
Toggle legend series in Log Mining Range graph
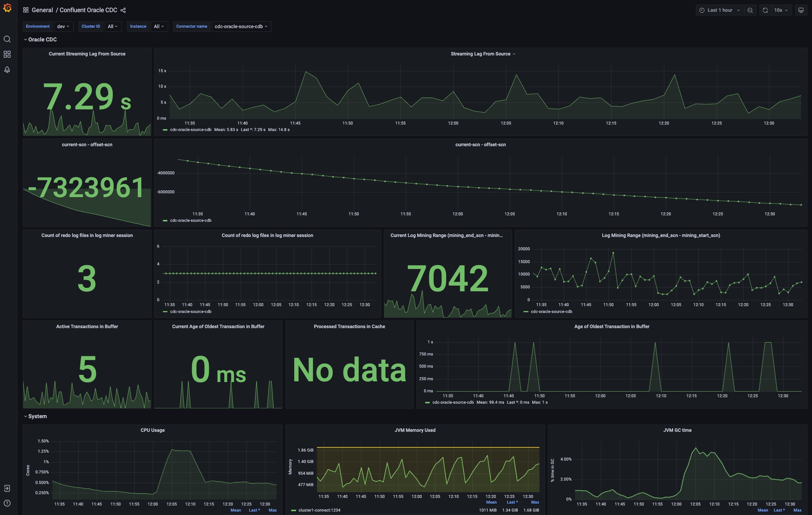(551, 312)
